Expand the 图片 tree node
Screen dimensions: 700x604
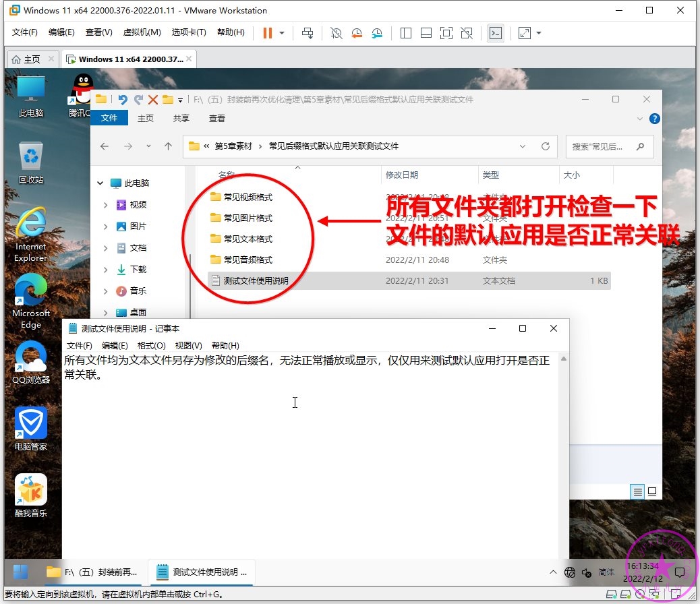point(105,227)
